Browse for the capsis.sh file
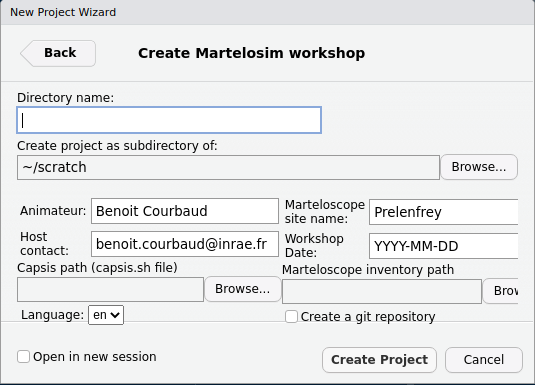The width and height of the screenshot is (535, 385). click(x=243, y=289)
